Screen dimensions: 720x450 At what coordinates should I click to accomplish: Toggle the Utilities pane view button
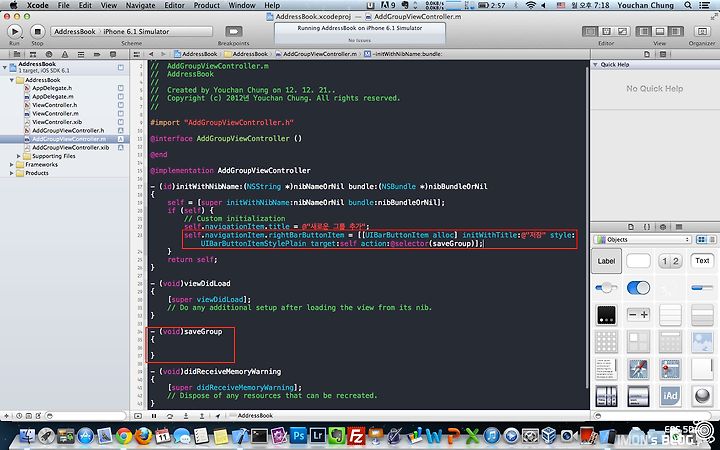tap(676, 31)
